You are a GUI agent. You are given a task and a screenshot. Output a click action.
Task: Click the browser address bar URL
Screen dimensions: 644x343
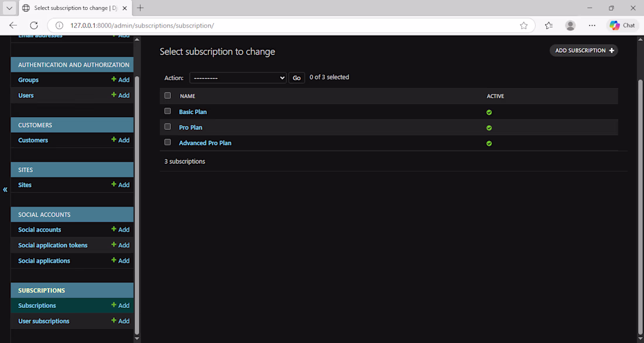[x=142, y=26]
